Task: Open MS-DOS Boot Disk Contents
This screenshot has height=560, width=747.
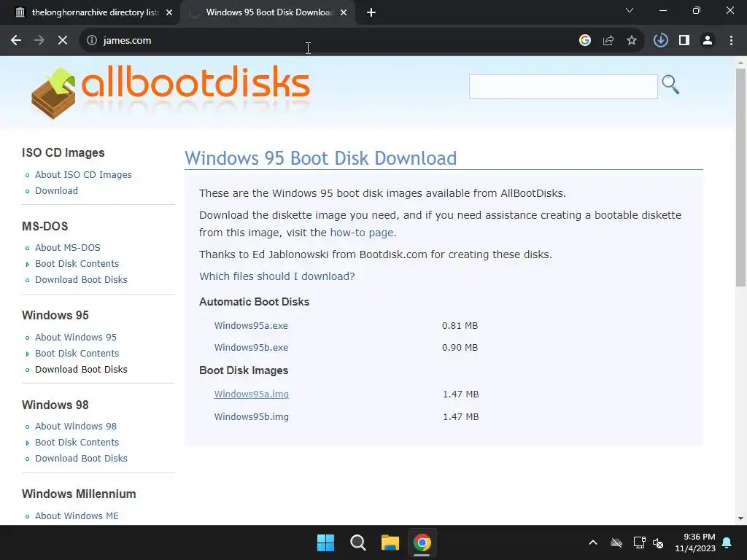Action: [x=77, y=264]
